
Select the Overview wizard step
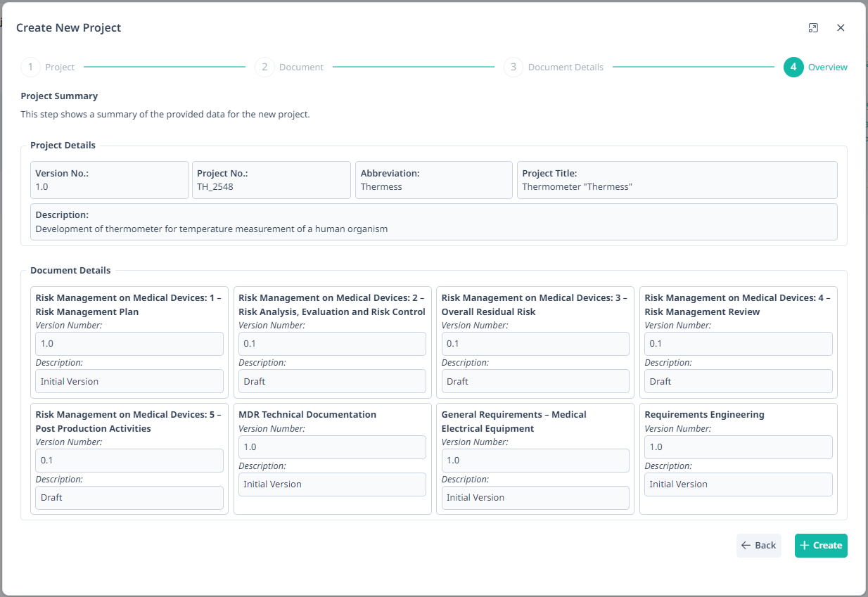pos(827,67)
